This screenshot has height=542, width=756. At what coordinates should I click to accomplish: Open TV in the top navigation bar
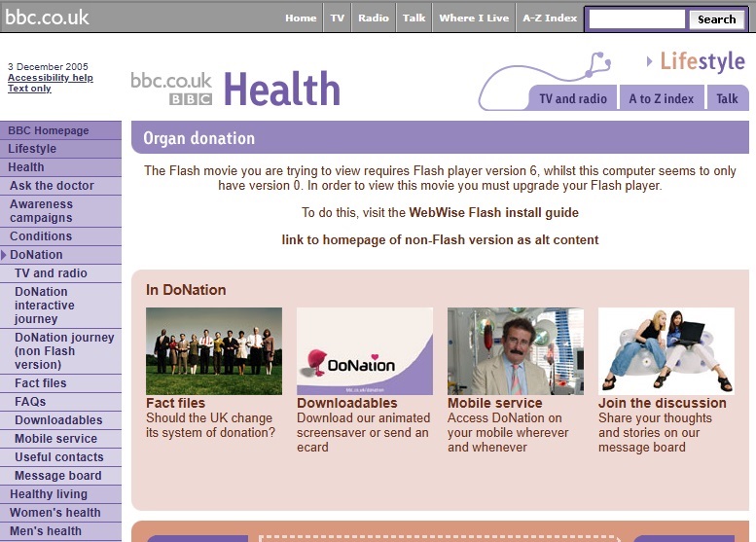click(337, 18)
